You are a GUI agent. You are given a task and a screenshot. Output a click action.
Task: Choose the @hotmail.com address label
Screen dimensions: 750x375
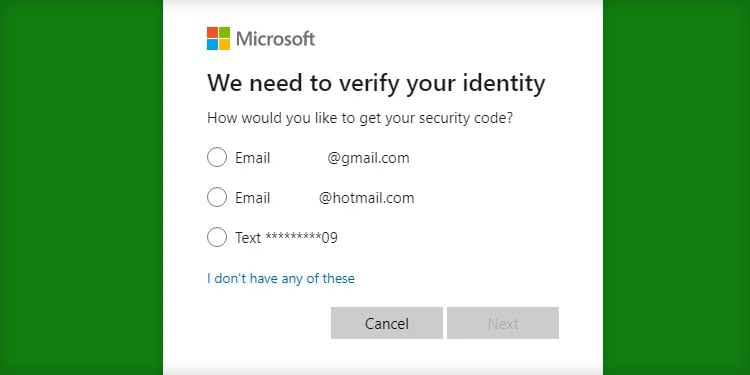click(x=366, y=198)
